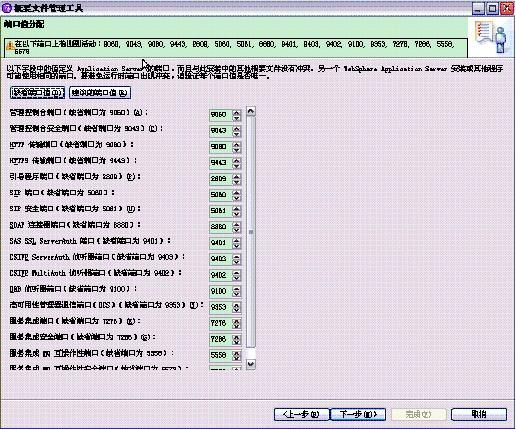The height and width of the screenshot is (429, 516).
Task: Increase the bootstrap port 2809 spinner
Action: click(x=237, y=176)
